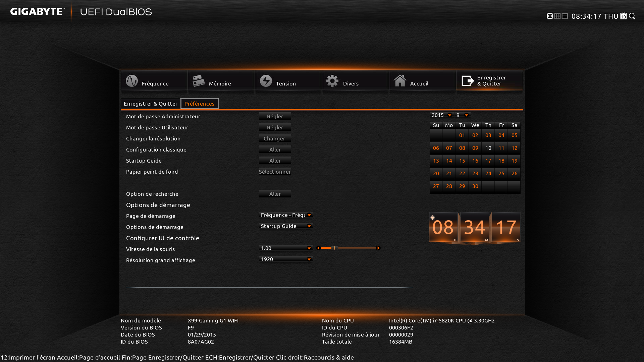Increase mouse speed with right arrow

[378, 248]
